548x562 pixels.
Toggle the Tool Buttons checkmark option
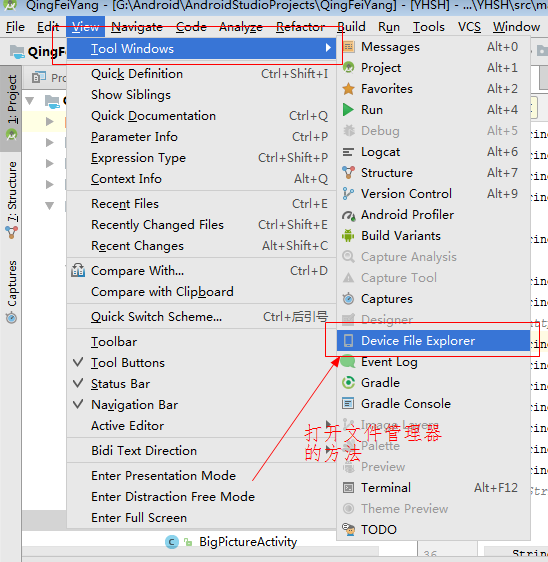201,363
